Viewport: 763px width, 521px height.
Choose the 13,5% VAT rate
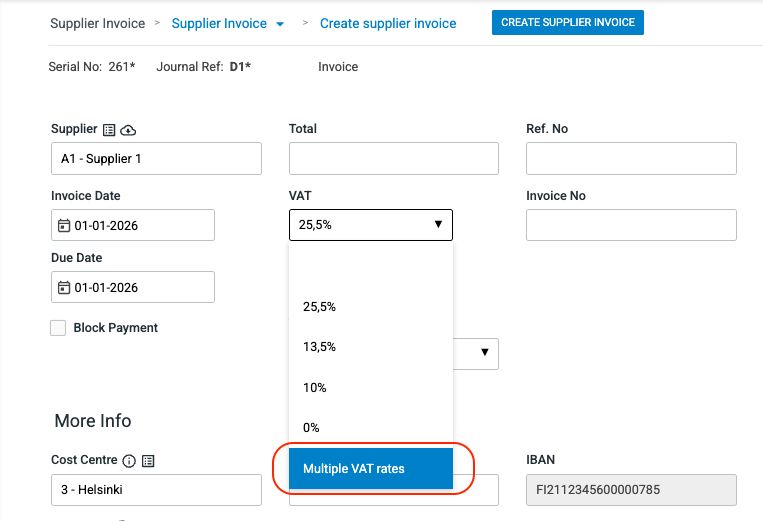(320, 347)
